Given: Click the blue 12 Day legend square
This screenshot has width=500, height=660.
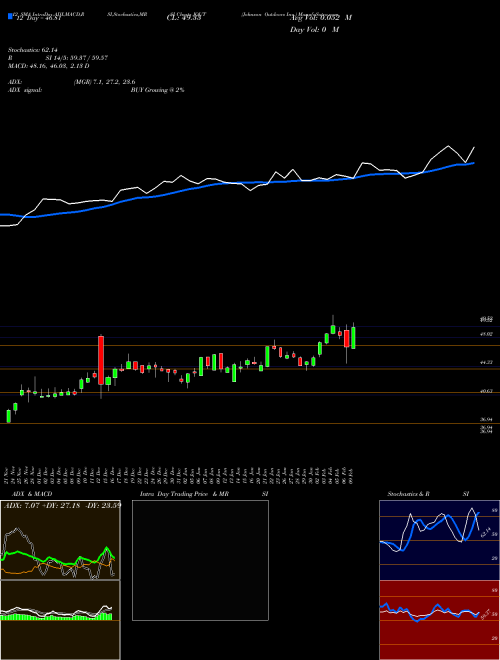Looking at the screenshot, I should (10, 17).
